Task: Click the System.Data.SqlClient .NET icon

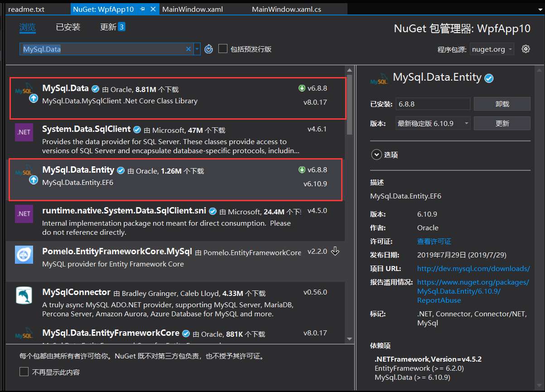Action: tap(24, 132)
